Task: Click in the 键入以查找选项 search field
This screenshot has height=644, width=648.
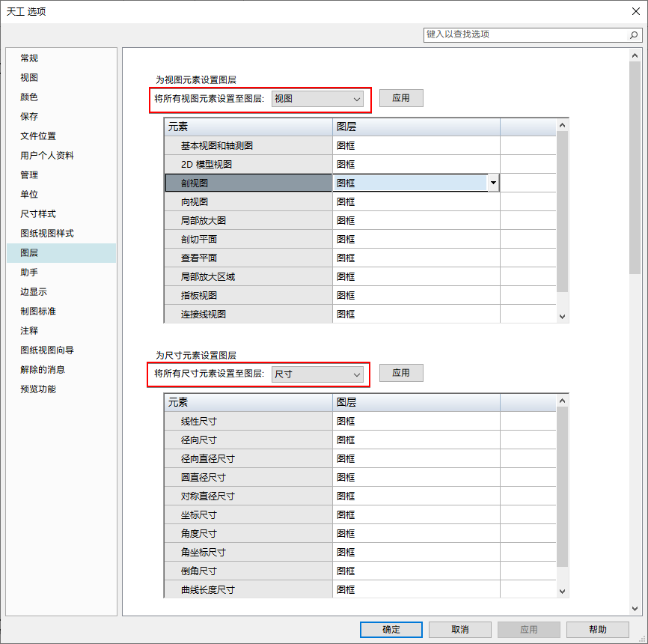Action: [x=524, y=35]
